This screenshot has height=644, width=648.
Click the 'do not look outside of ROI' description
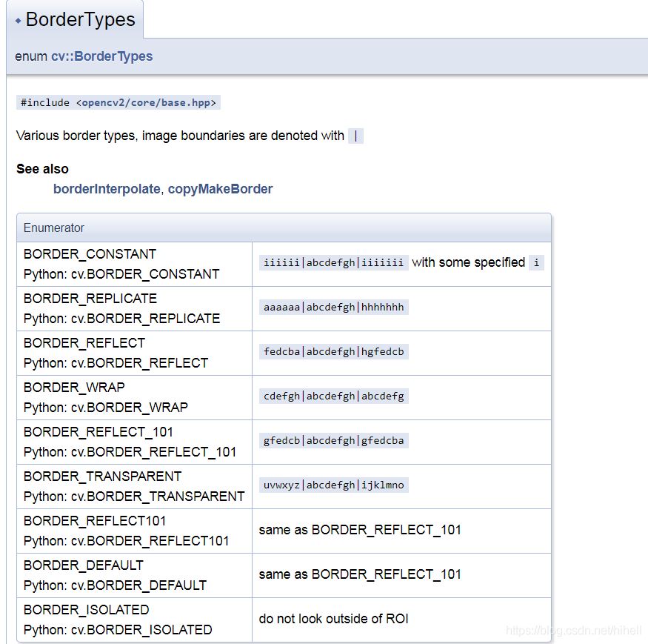[x=333, y=619]
